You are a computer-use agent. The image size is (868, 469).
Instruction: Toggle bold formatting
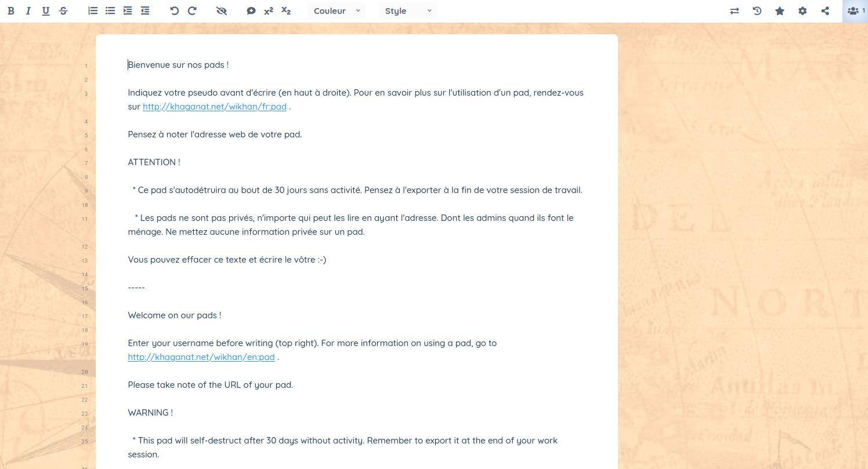point(10,11)
